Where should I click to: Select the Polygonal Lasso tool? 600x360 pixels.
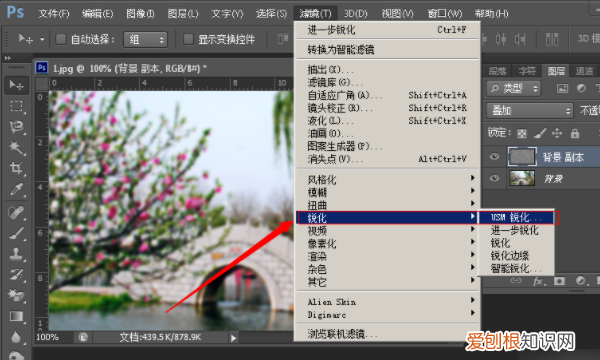(16, 127)
